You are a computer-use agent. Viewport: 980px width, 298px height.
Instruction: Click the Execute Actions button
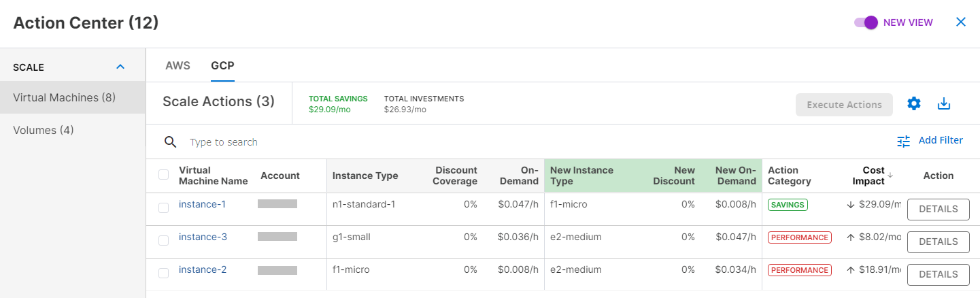click(x=844, y=105)
